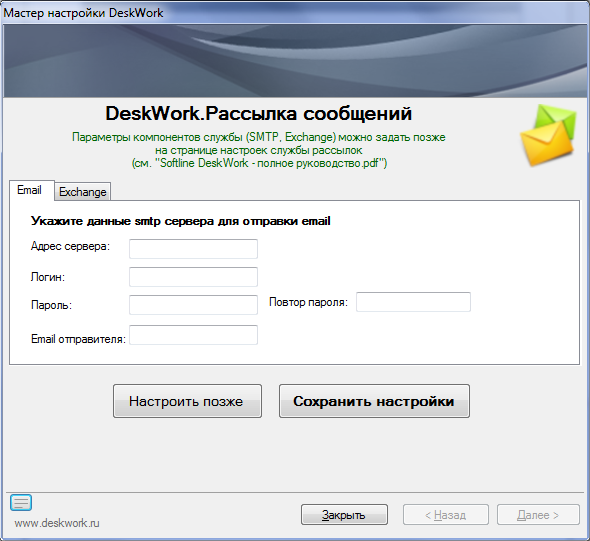Click the green line mentioning полное руководство.pdf
The width and height of the screenshot is (590, 541).
click(259, 163)
